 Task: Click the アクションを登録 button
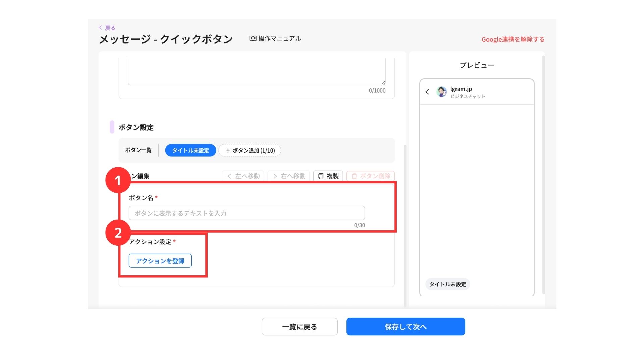[160, 261]
